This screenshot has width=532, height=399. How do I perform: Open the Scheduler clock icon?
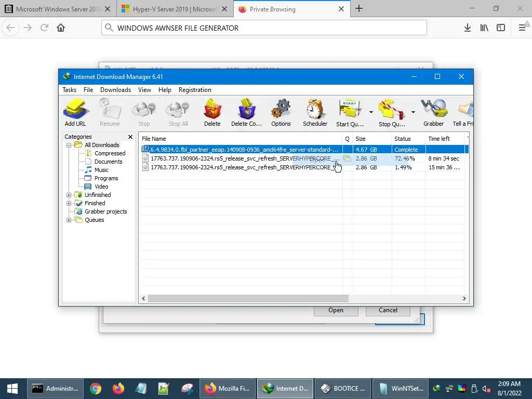pos(315,113)
